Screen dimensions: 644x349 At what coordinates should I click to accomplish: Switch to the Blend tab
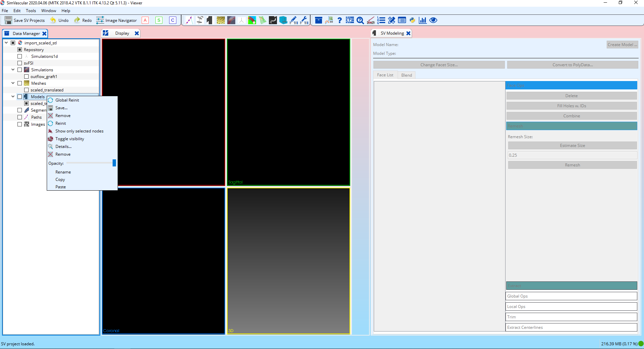pos(406,75)
